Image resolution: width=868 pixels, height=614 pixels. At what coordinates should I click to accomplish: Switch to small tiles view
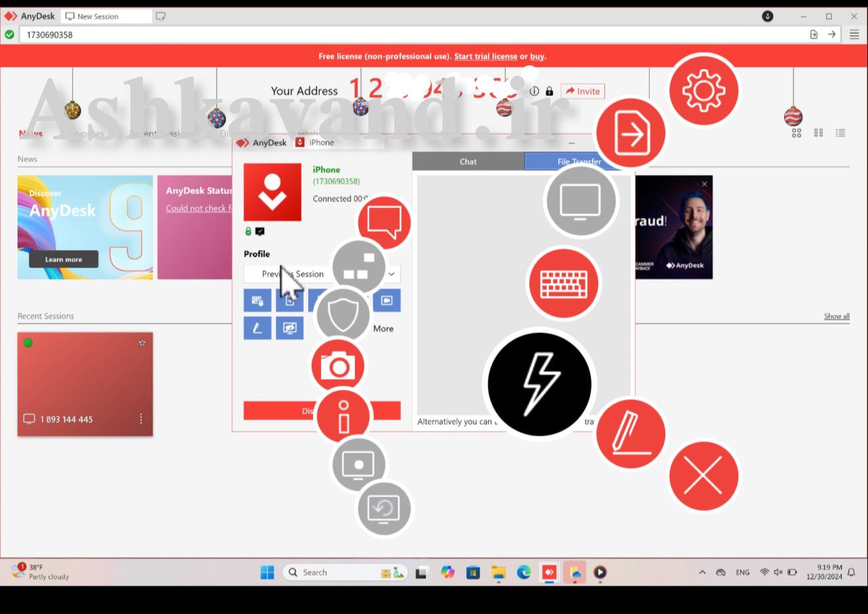[x=818, y=133]
